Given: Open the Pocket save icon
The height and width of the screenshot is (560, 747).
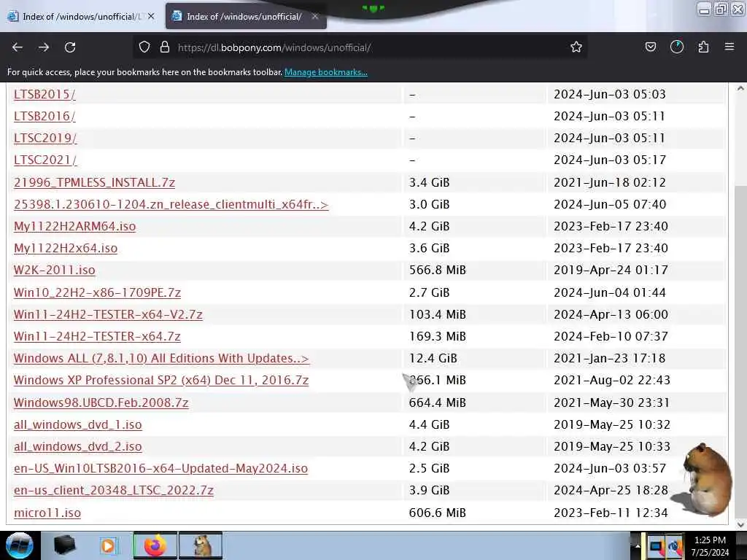Looking at the screenshot, I should 650,47.
